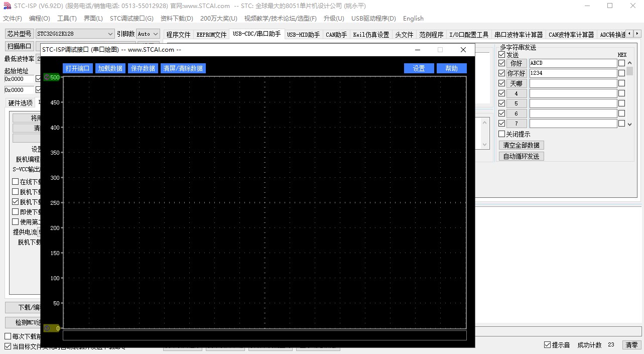Image resolution: width=644 pixels, height=354 pixels.
Task: Switch to 范例程序 tab
Action: click(431, 35)
